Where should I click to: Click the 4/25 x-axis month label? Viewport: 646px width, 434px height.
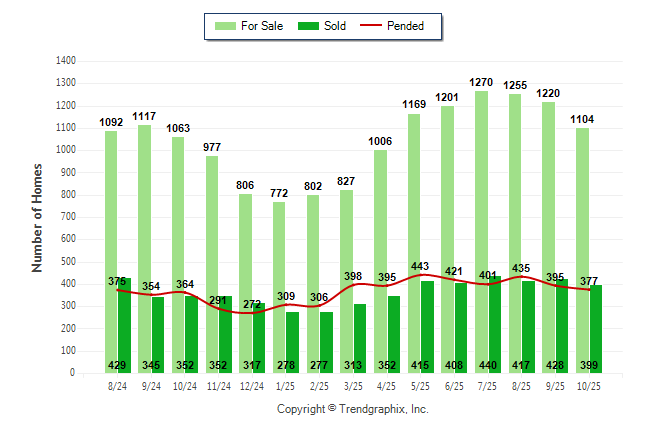pyautogui.click(x=387, y=383)
